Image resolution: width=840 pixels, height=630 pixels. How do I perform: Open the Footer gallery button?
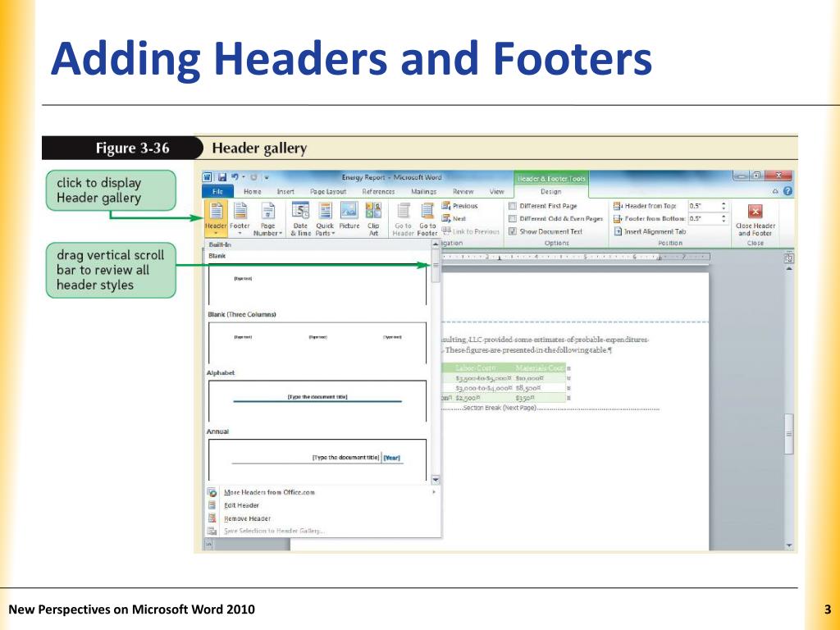[x=240, y=218]
